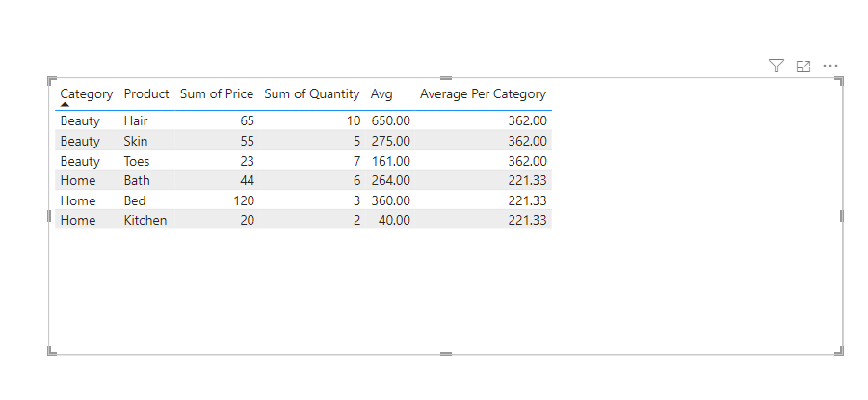The height and width of the screenshot is (400, 868).
Task: Click 362.00 in the Skin row
Action: click(528, 141)
